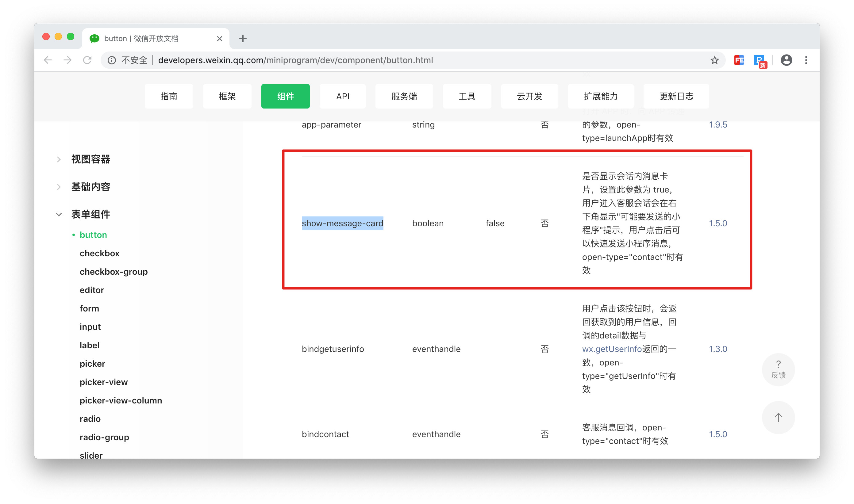Image resolution: width=854 pixels, height=504 pixels.
Task: Reload the page with refresh icon
Action: [x=87, y=60]
